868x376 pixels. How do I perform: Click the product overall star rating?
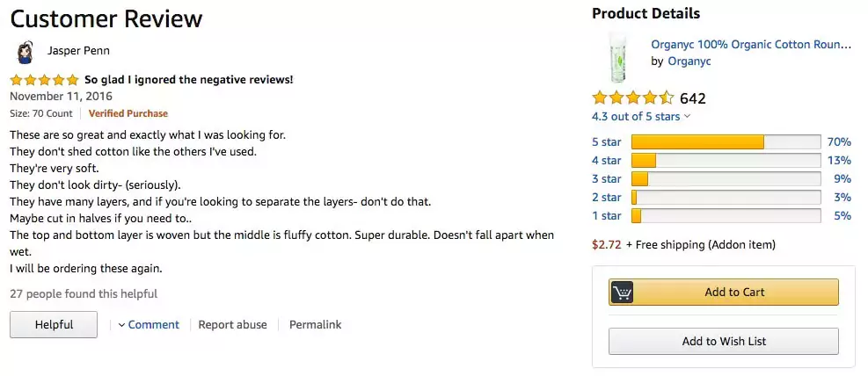tap(633, 98)
